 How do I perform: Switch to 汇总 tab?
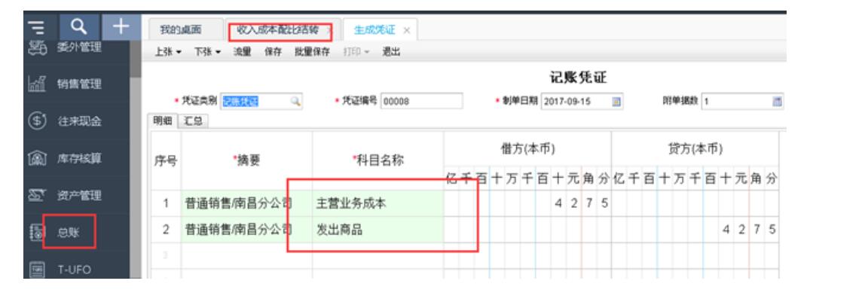(x=193, y=122)
